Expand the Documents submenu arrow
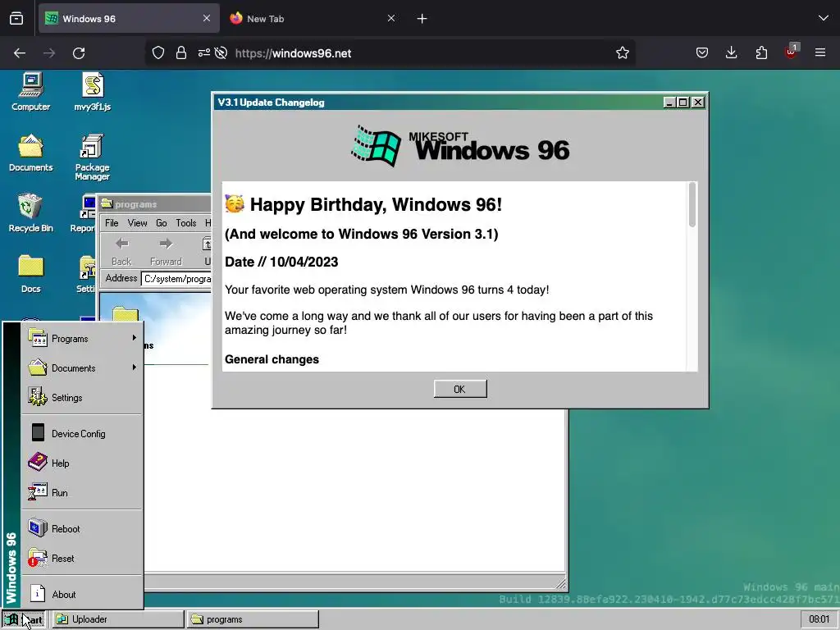Image resolution: width=840 pixels, height=630 pixels. click(134, 367)
